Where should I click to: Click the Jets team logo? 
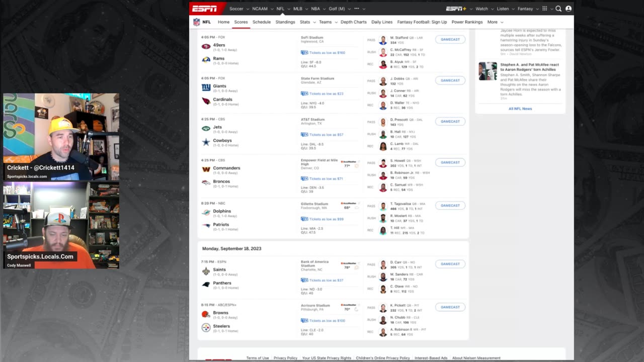click(206, 128)
